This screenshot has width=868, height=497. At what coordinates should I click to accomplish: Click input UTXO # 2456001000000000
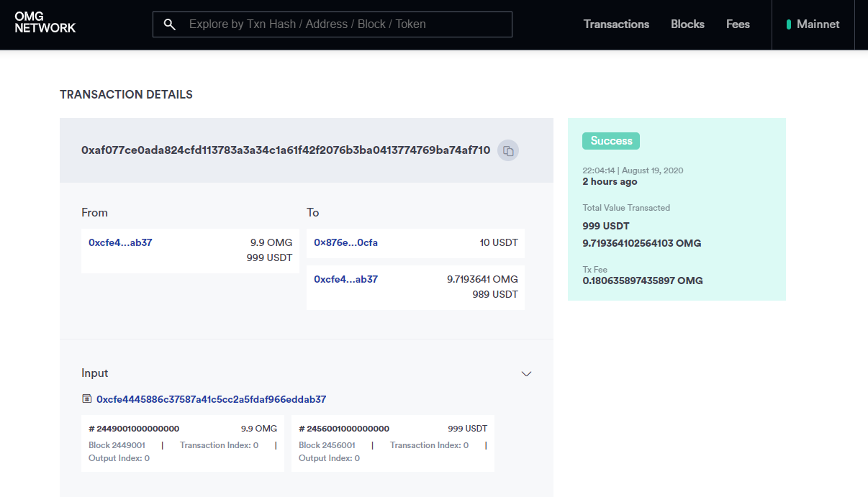click(344, 429)
